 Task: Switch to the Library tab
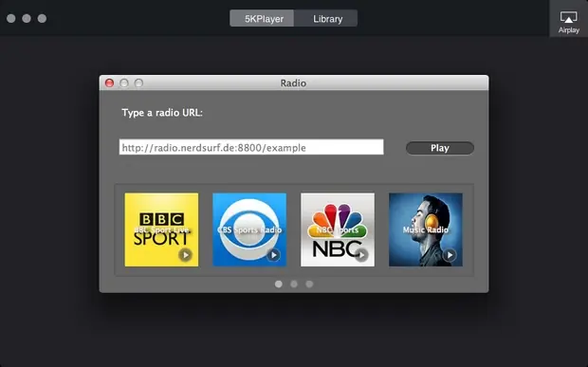pos(325,18)
